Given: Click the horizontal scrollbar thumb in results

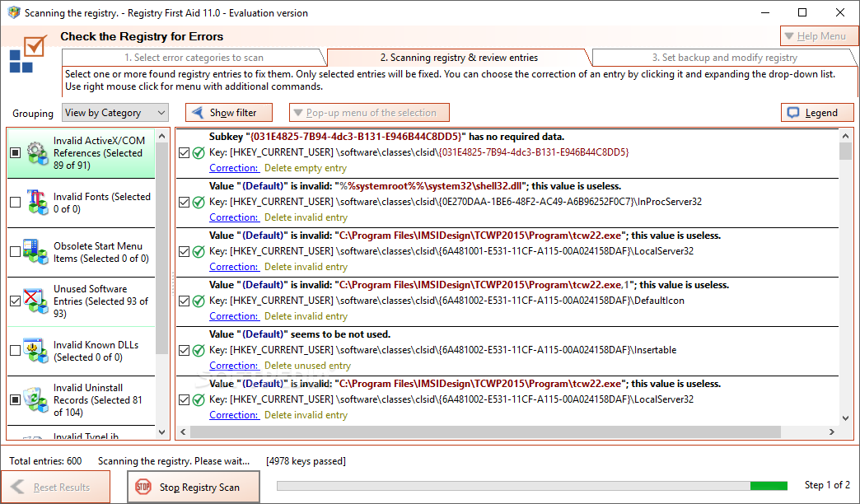Looking at the screenshot, I should point(485,432).
